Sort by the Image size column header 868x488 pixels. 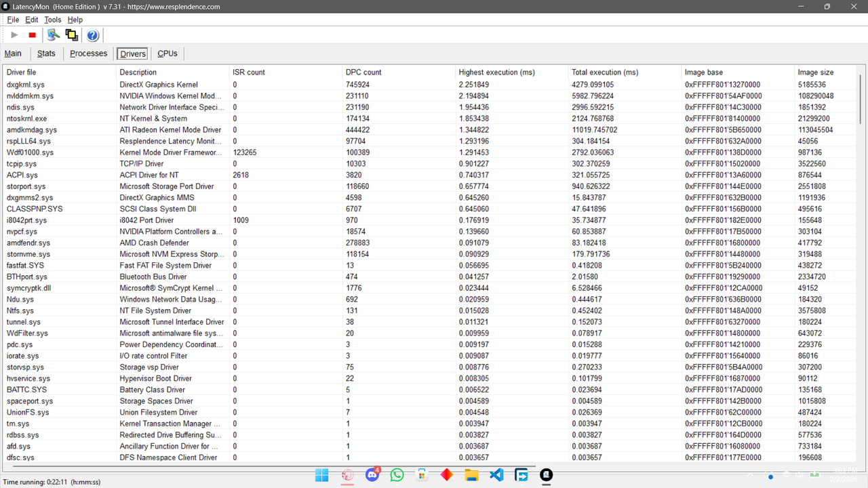[825, 72]
